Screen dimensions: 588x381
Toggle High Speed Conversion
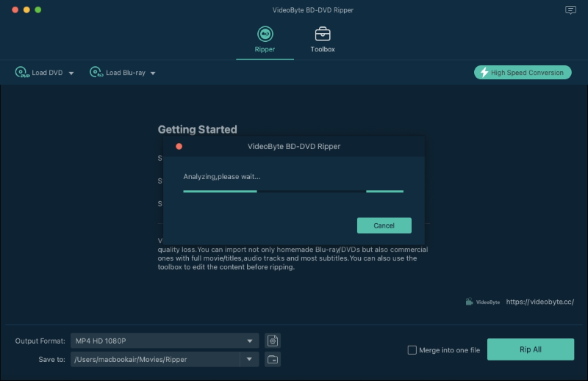click(x=523, y=72)
